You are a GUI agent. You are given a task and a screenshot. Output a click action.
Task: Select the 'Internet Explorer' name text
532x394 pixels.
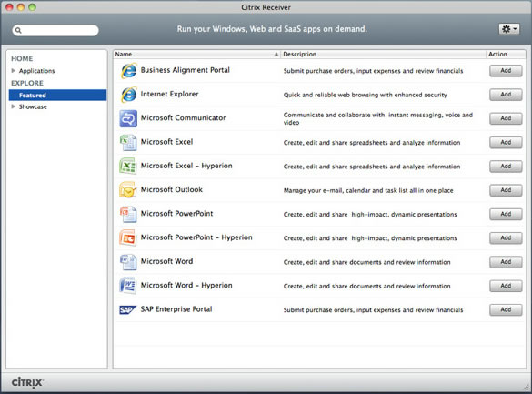[170, 94]
